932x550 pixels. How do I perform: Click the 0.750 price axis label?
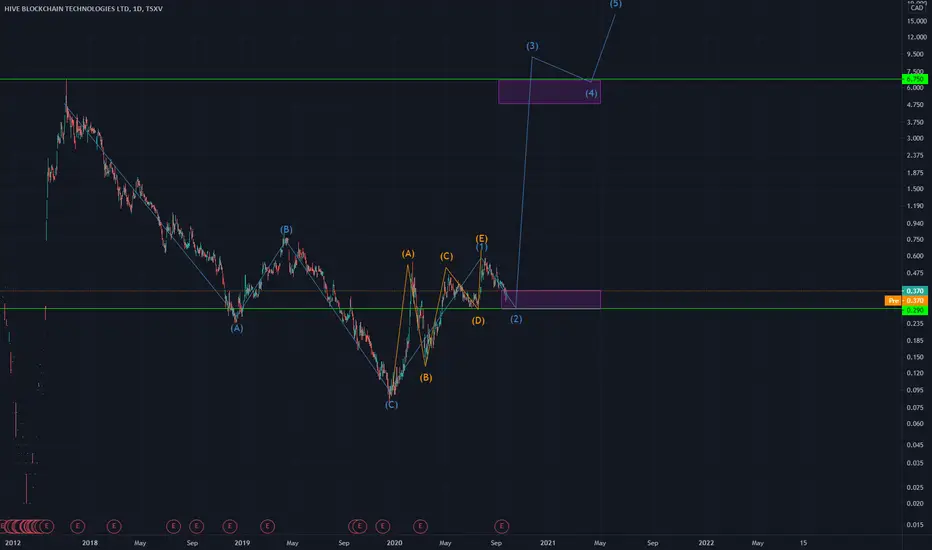(x=915, y=240)
